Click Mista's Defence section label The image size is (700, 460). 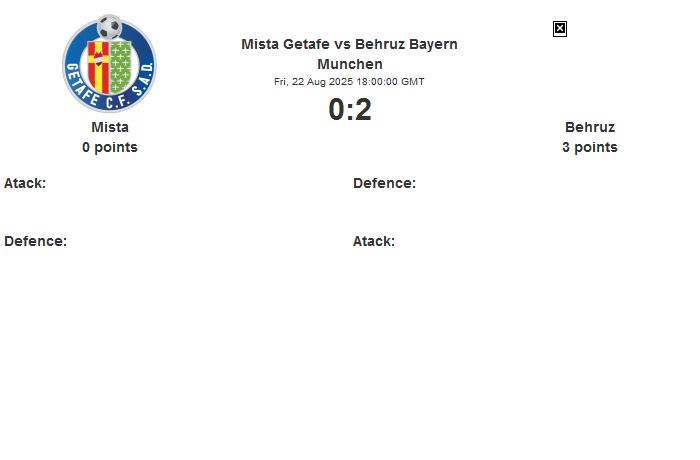tap(36, 241)
